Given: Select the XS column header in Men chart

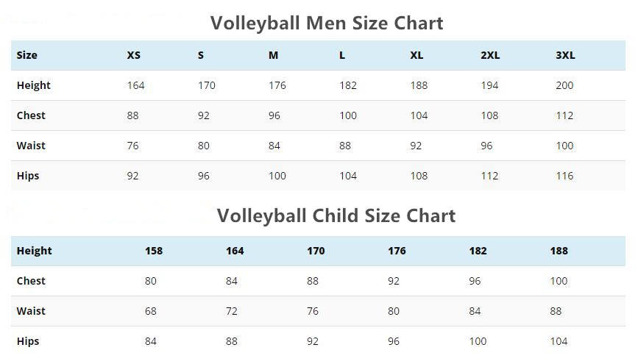Looking at the screenshot, I should click(x=133, y=55).
